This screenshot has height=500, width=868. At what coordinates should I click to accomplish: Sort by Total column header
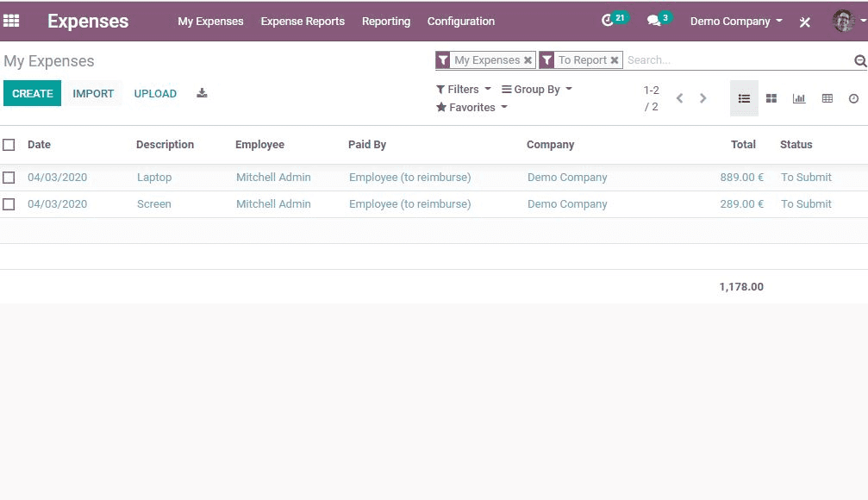click(743, 145)
